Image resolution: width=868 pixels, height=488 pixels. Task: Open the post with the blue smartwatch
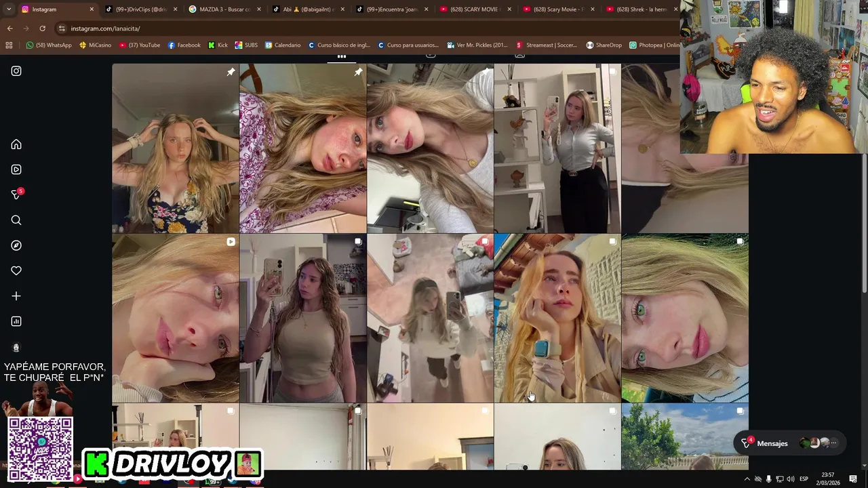(557, 319)
